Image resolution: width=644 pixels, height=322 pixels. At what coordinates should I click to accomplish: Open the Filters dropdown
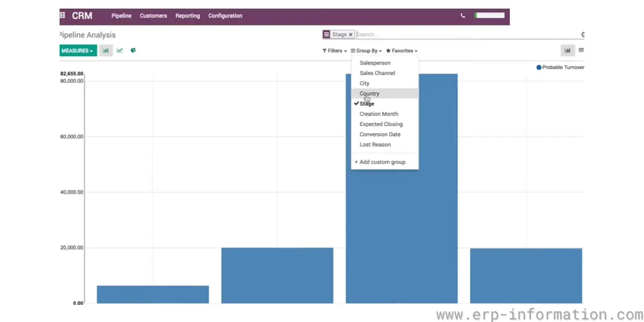pos(333,50)
